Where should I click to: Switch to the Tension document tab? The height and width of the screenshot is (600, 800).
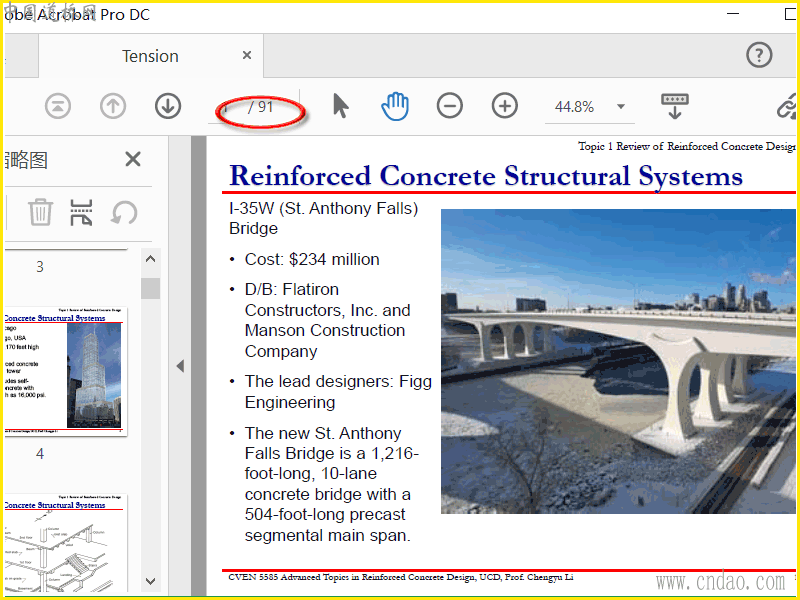click(150, 56)
